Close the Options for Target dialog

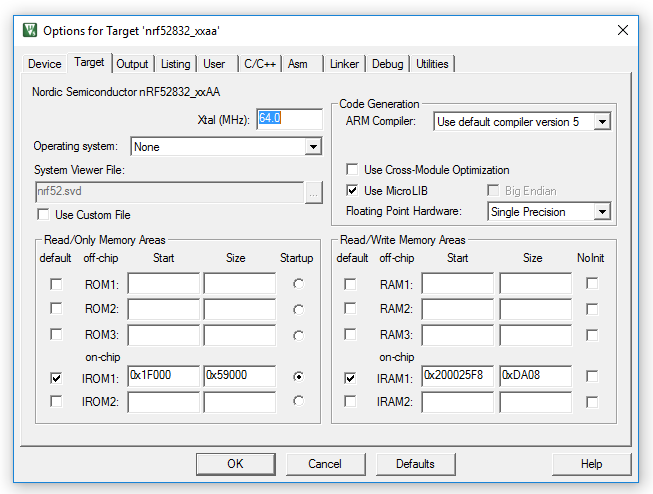(x=623, y=30)
